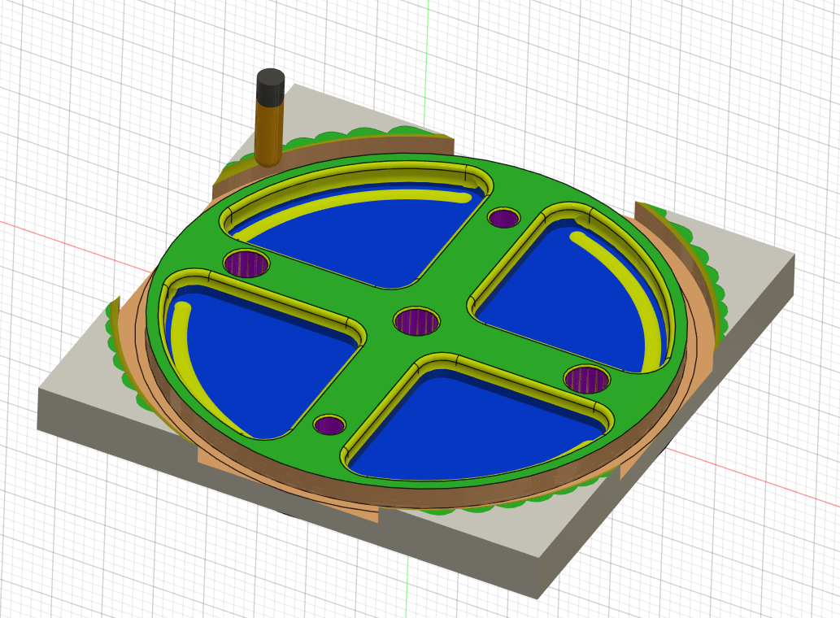Image resolution: width=840 pixels, height=618 pixels.
Task: Select the small purple hole on the upper-right spoke
Action: tap(503, 217)
